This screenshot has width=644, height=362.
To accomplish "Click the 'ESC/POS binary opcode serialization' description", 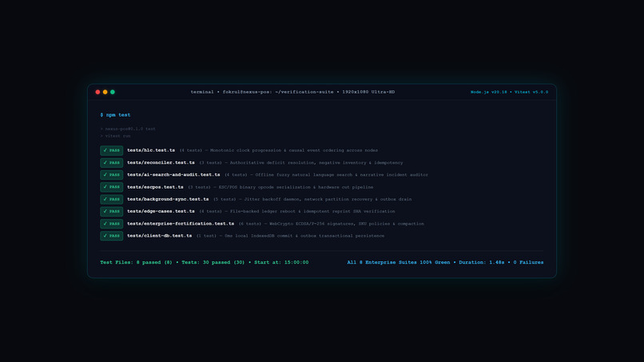I will click(296, 187).
